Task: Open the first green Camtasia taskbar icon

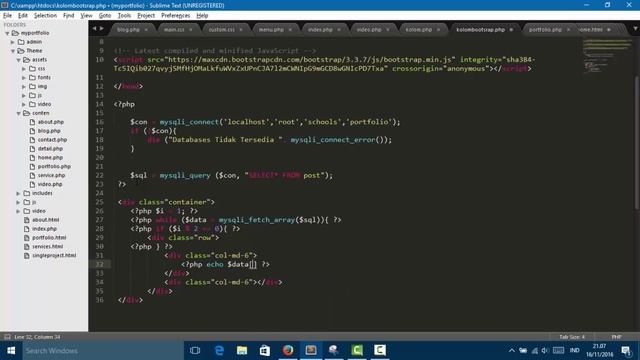Action: 357,351
